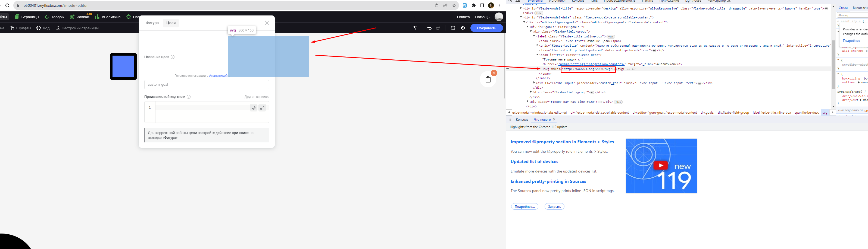Open the sliders settings icon

[x=415, y=28]
